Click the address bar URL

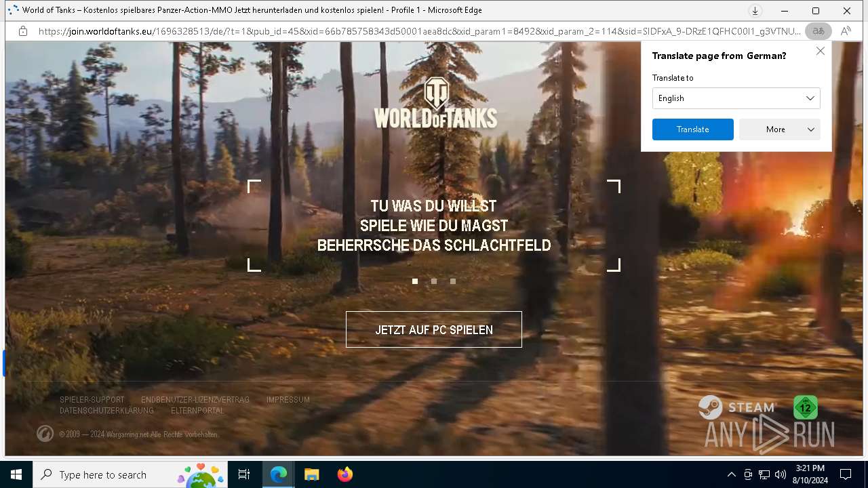tap(419, 31)
